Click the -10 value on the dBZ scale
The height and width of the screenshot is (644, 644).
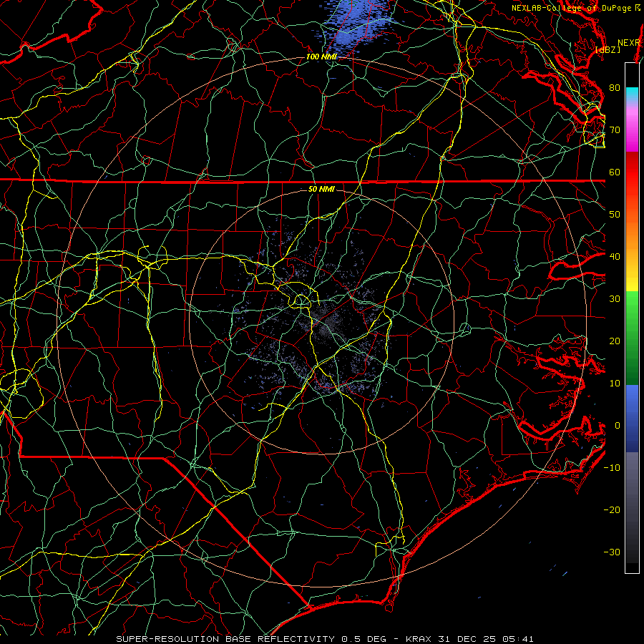(x=612, y=468)
